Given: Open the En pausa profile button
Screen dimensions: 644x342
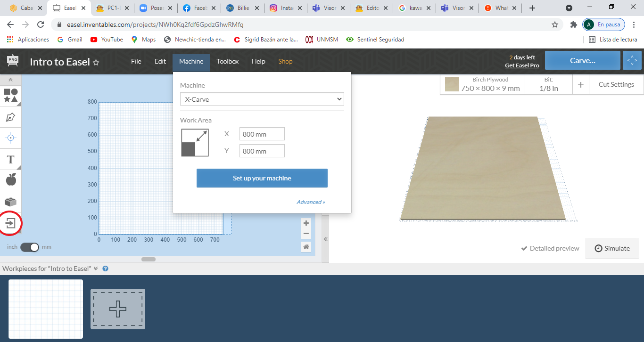Looking at the screenshot, I should click(604, 24).
